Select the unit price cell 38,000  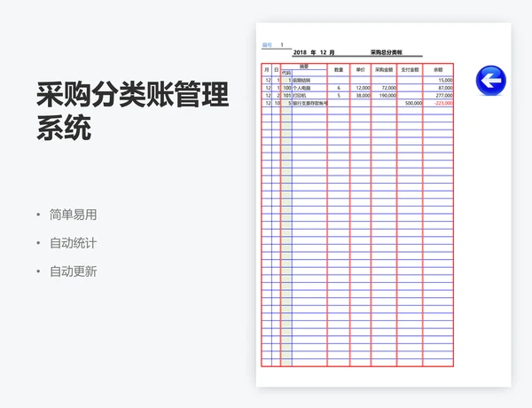click(360, 96)
